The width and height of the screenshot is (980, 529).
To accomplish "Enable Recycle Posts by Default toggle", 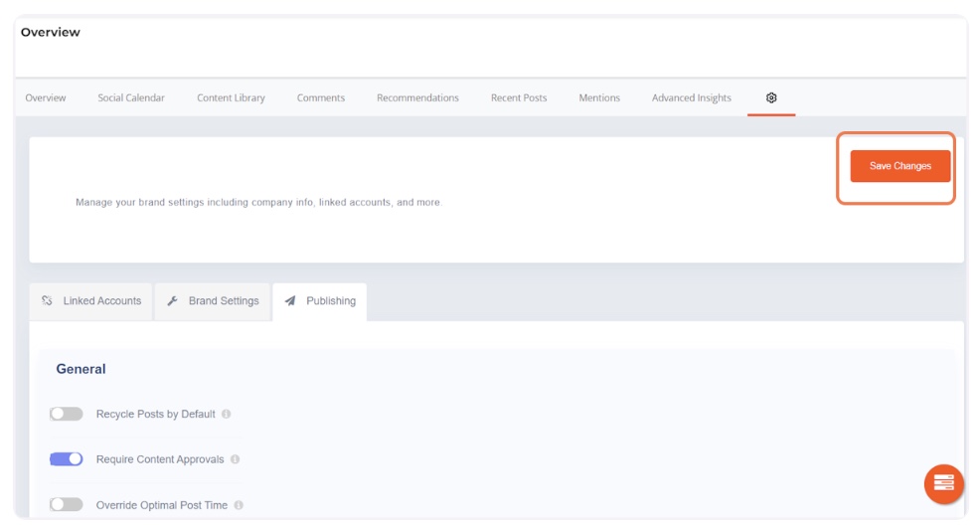I will (x=66, y=414).
